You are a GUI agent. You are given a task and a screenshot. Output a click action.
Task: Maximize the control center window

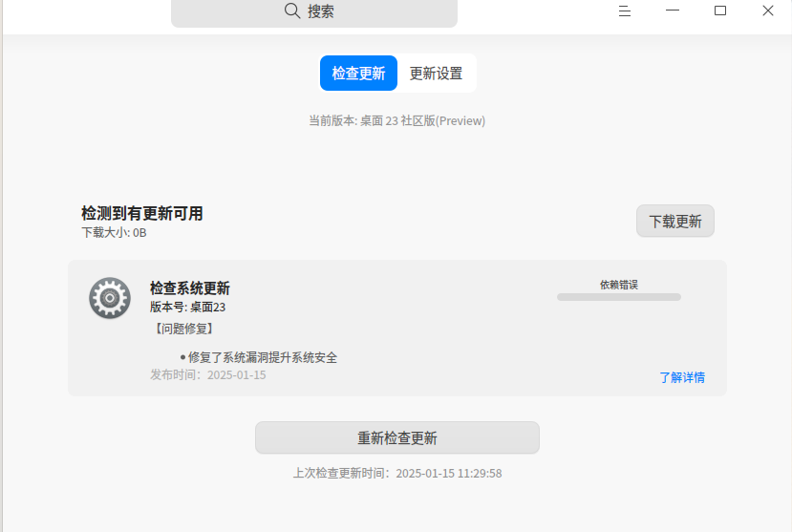(720, 11)
